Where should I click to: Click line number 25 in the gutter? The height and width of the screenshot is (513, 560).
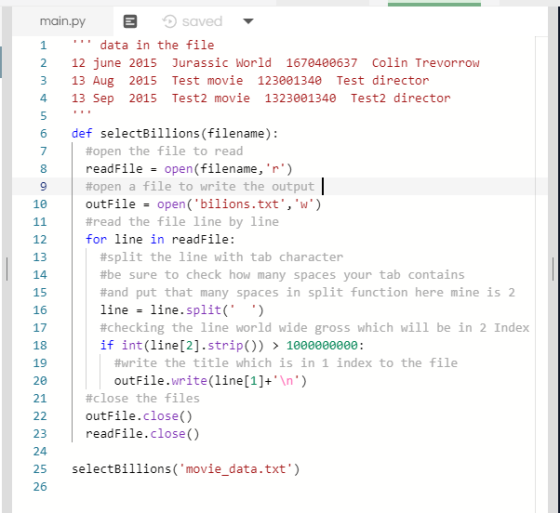click(x=40, y=469)
